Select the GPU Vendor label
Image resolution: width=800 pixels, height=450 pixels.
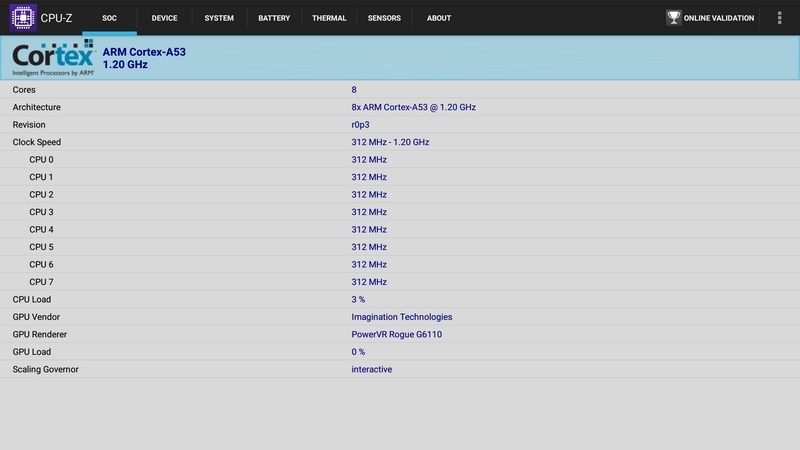36,317
